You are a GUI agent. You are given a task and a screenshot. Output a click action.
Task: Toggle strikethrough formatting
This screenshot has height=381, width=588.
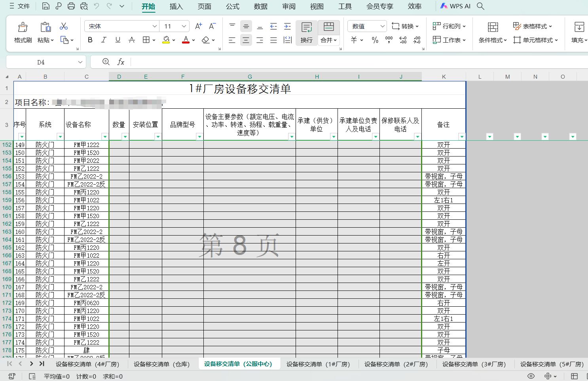[132, 40]
